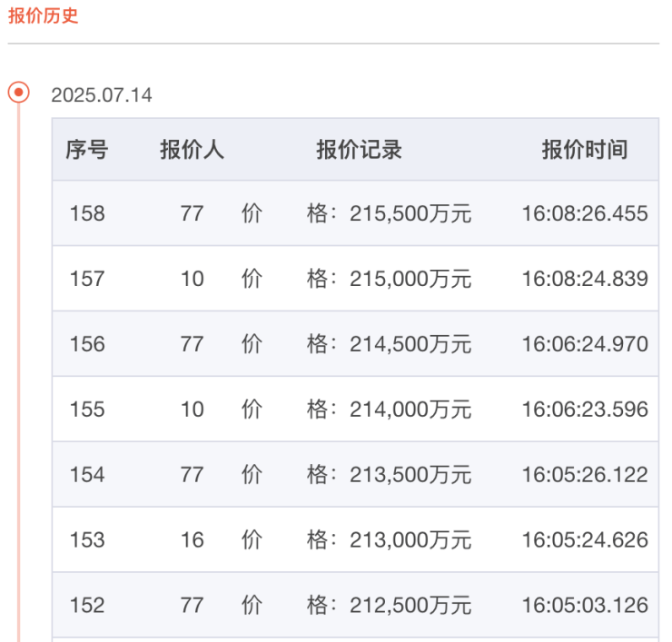Image resolution: width=672 pixels, height=642 pixels.
Task: Click the timestamp 16:08:26.455
Action: 585,213
